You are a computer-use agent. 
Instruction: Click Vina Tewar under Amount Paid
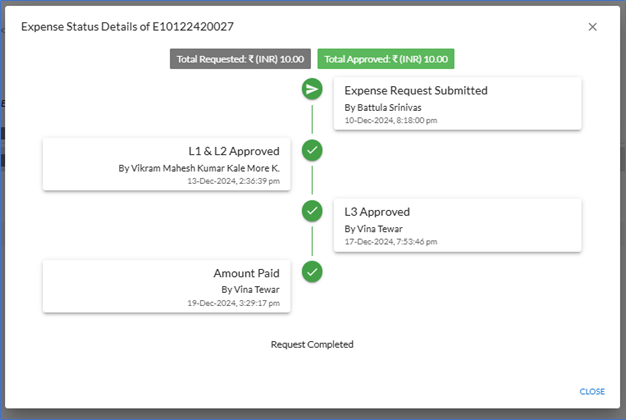click(257, 290)
